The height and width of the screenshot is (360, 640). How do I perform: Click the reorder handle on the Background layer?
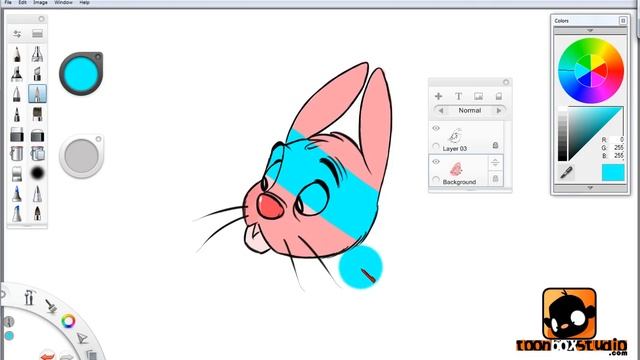click(x=495, y=162)
